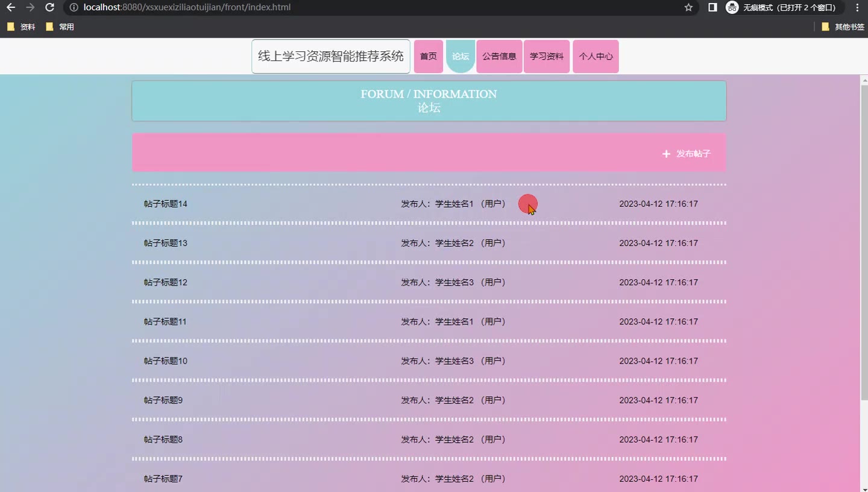Screen dimensions: 868x492
Task: Toggle the browser side panel icon
Action: click(x=712, y=8)
